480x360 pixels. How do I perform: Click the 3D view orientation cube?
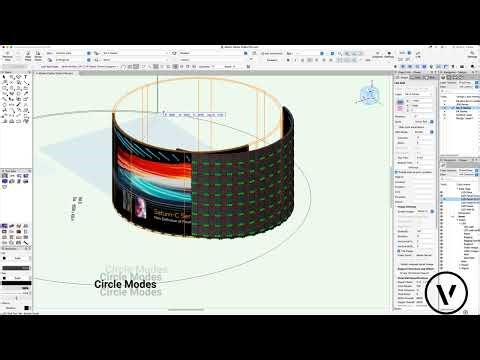tap(369, 95)
